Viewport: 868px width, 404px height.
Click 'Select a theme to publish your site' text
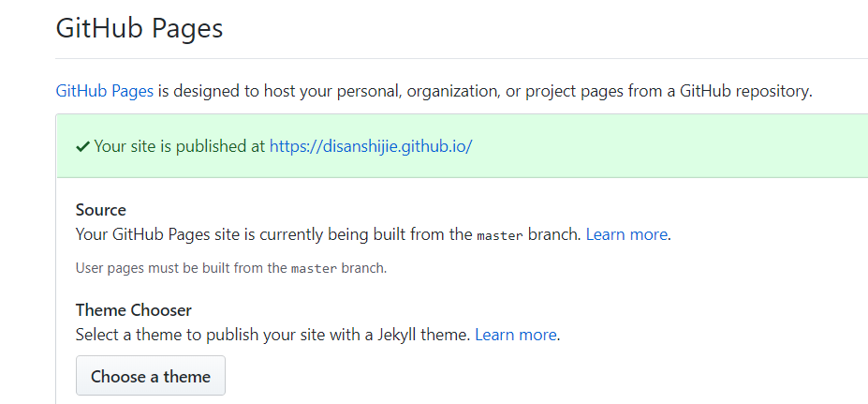(273, 335)
